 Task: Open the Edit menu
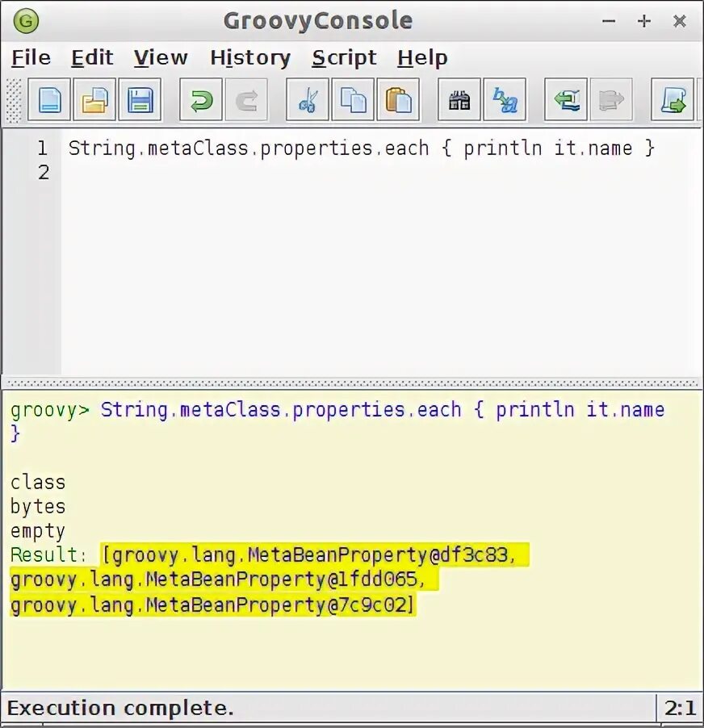coord(92,58)
